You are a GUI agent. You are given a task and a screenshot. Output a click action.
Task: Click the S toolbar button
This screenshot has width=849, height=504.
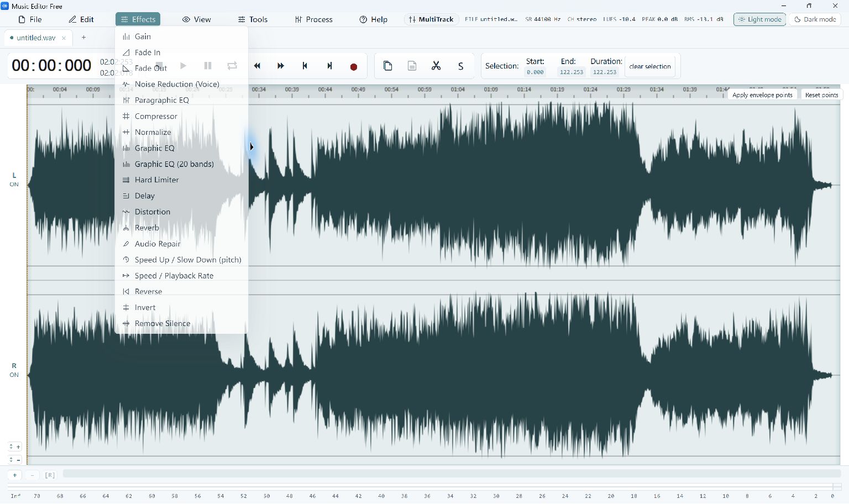click(x=460, y=66)
